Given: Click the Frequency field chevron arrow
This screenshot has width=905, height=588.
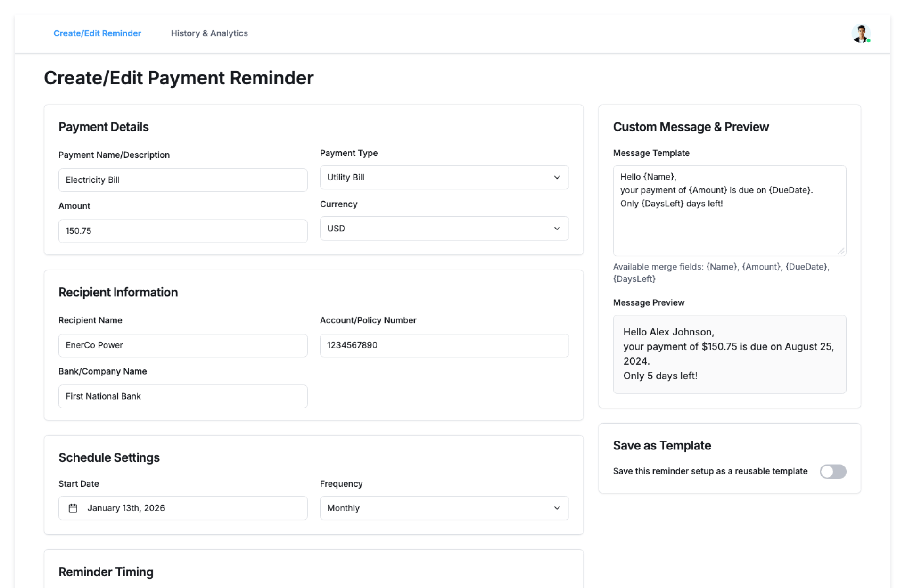Looking at the screenshot, I should tap(557, 508).
